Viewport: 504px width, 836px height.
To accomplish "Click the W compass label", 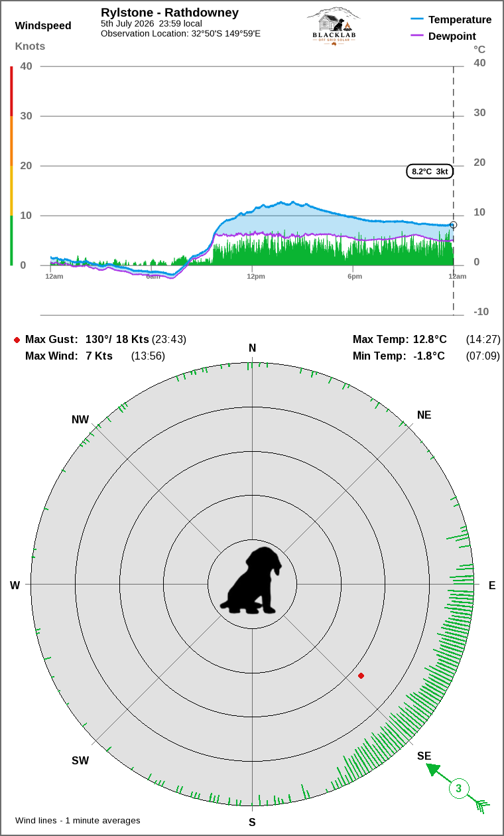I will click(x=15, y=585).
